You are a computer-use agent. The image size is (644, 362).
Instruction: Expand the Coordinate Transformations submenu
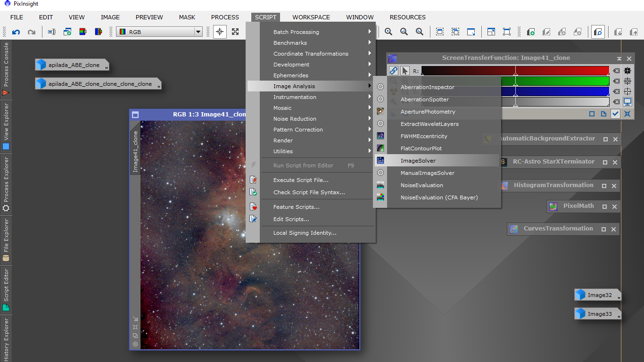tap(311, 54)
